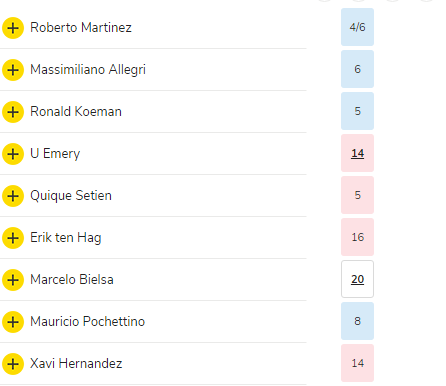Expand Roberto Martinez with plus icon
Image resolution: width=446 pixels, height=386 pixels.
13,28
